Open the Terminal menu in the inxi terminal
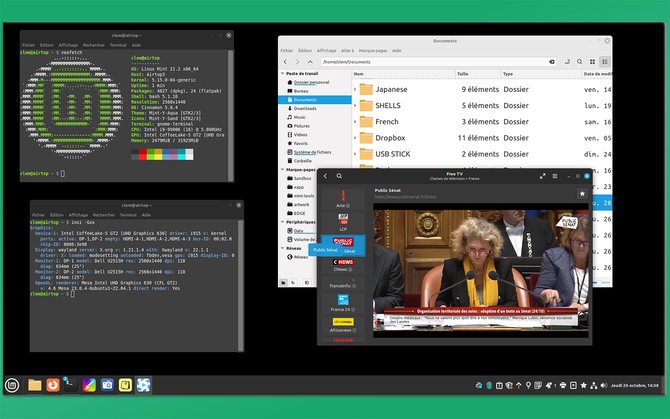670x419 pixels. click(128, 215)
